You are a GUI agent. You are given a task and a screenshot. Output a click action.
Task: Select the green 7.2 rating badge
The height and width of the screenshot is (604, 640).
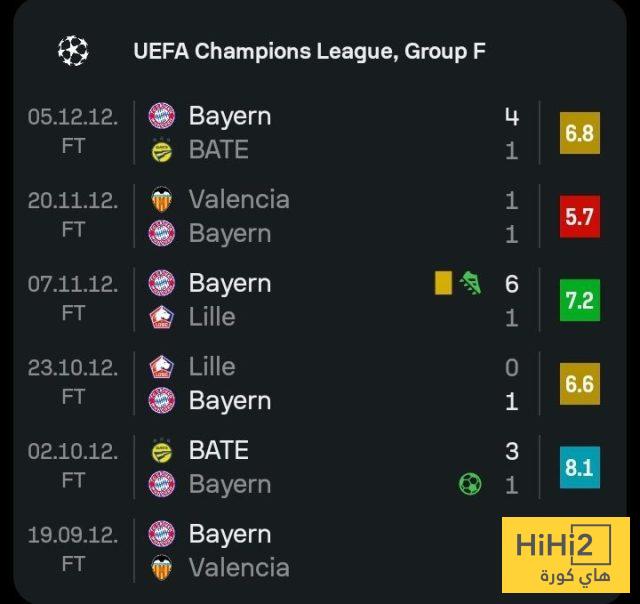[x=579, y=300]
